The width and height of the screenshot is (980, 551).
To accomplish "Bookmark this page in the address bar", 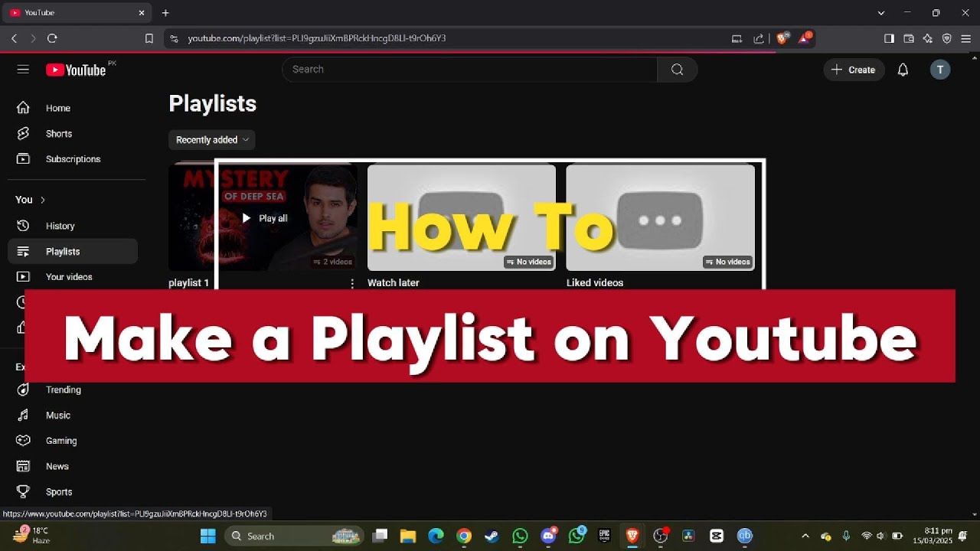I will [x=149, y=38].
